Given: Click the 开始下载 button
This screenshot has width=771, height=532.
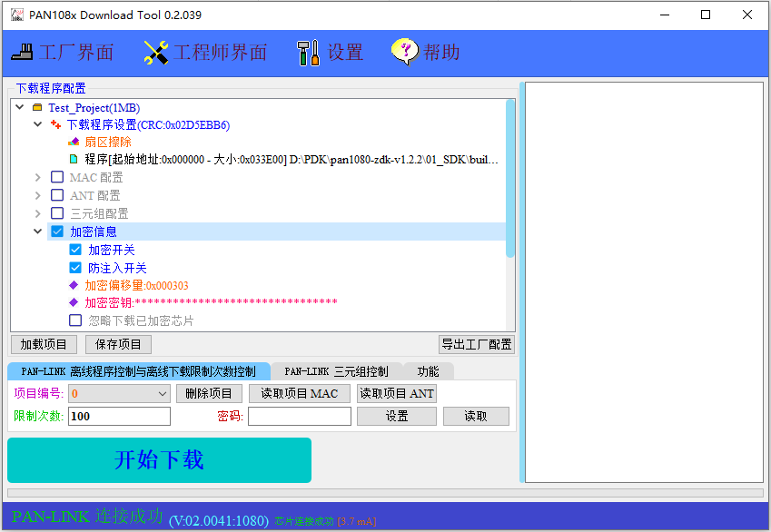Looking at the screenshot, I should [x=159, y=460].
